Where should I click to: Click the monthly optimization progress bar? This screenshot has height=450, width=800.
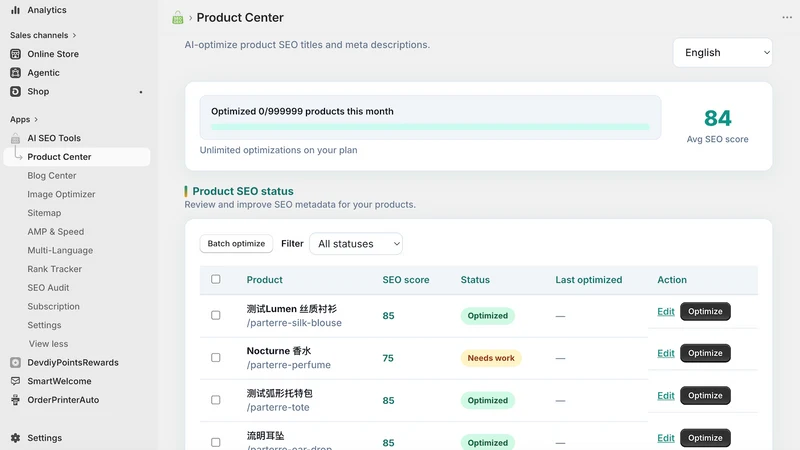(x=430, y=127)
